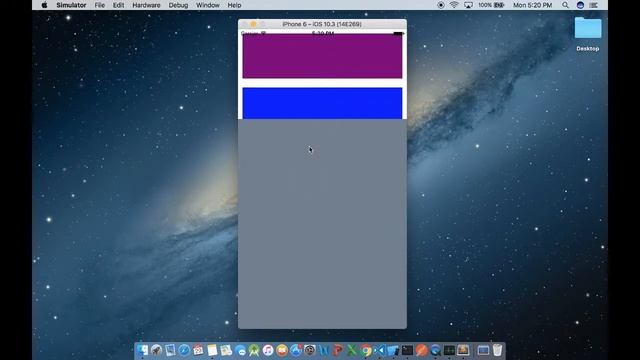Open the Wi-Fi status menu

pyautogui.click(x=454, y=5)
